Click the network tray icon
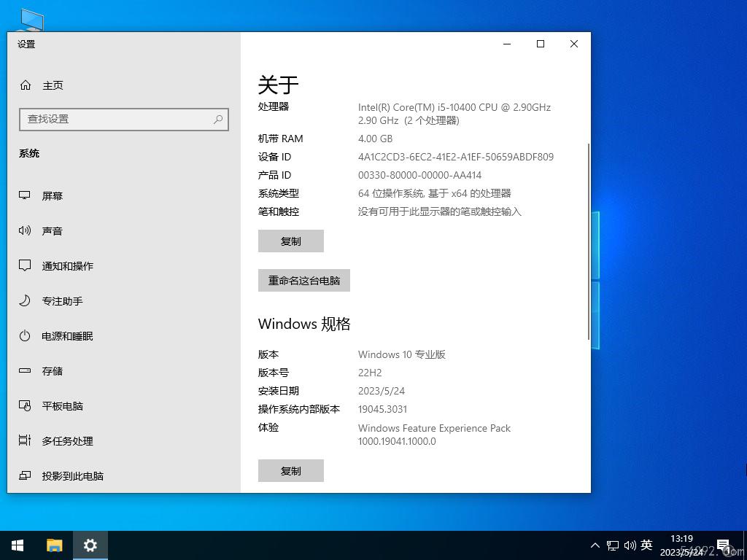This screenshot has width=747, height=560. point(613,545)
